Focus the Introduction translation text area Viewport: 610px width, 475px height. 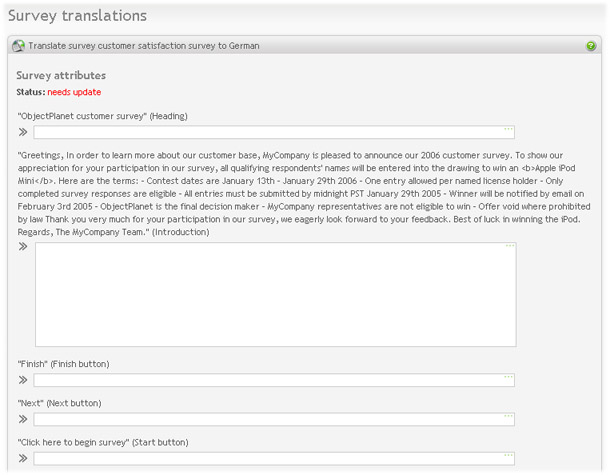[x=276, y=294]
